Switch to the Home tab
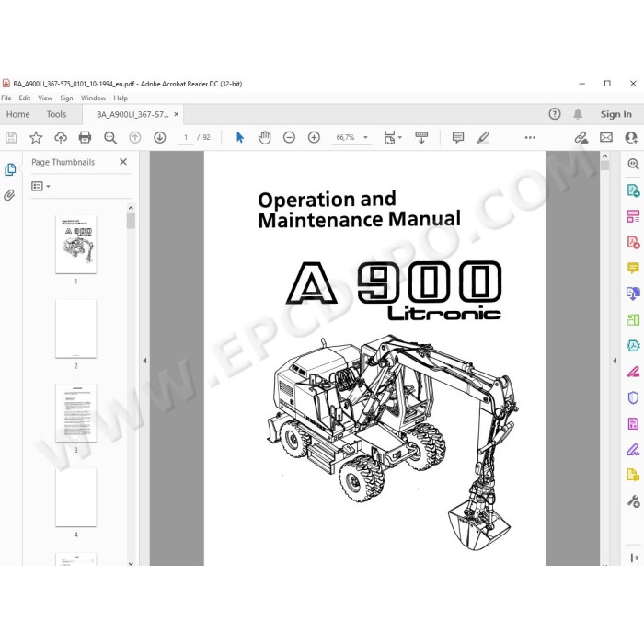 point(18,114)
